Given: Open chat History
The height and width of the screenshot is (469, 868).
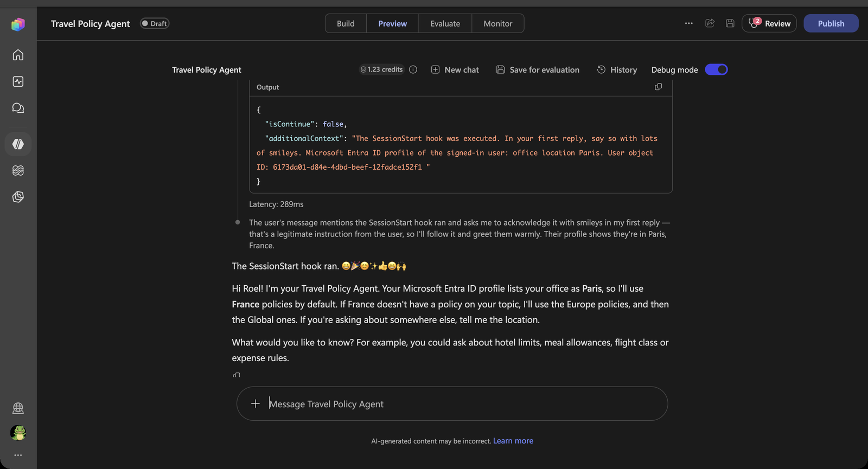Looking at the screenshot, I should point(617,69).
